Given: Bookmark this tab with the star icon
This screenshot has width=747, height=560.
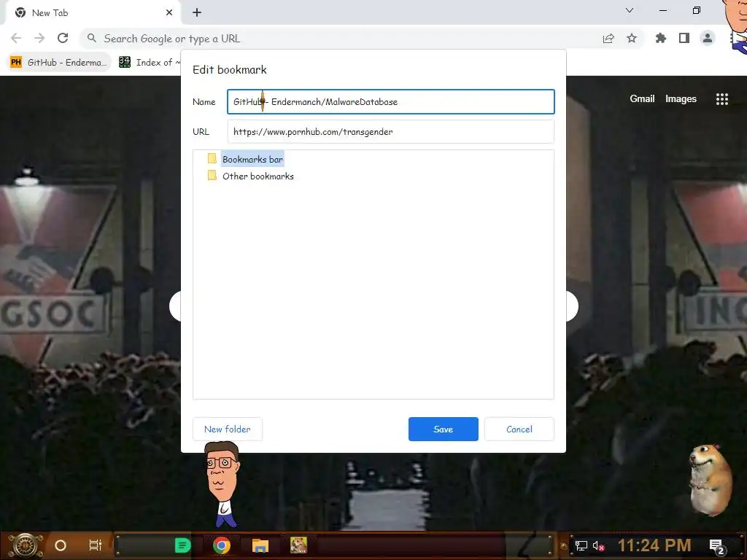Looking at the screenshot, I should pos(632,38).
